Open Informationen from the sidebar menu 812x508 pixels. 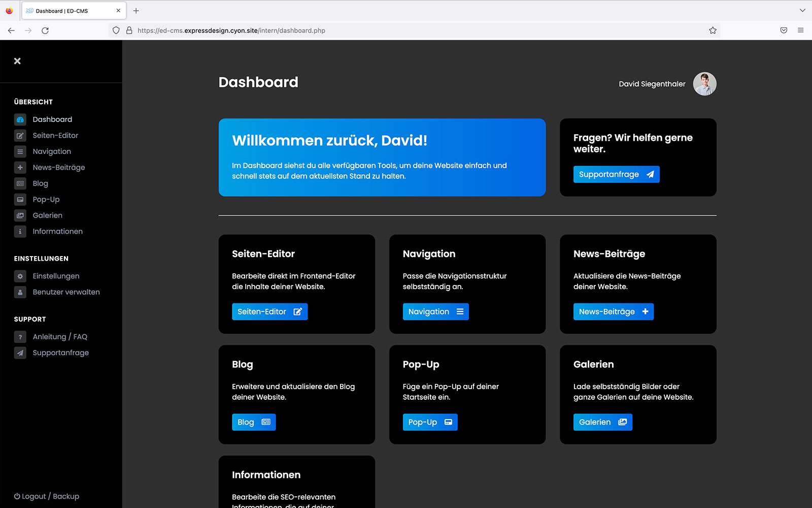pyautogui.click(x=57, y=232)
